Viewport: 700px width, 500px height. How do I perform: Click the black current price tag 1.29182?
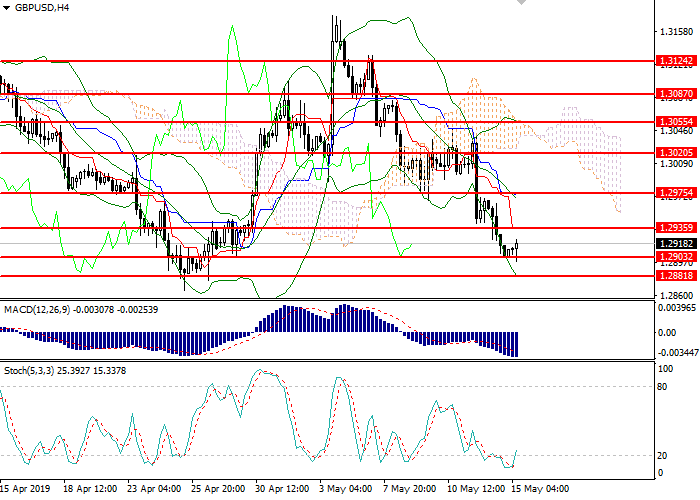(x=674, y=243)
